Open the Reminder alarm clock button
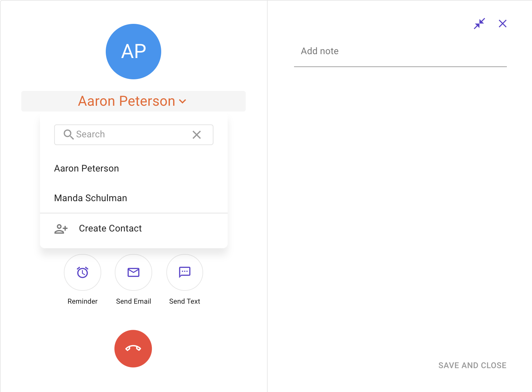 tap(83, 272)
